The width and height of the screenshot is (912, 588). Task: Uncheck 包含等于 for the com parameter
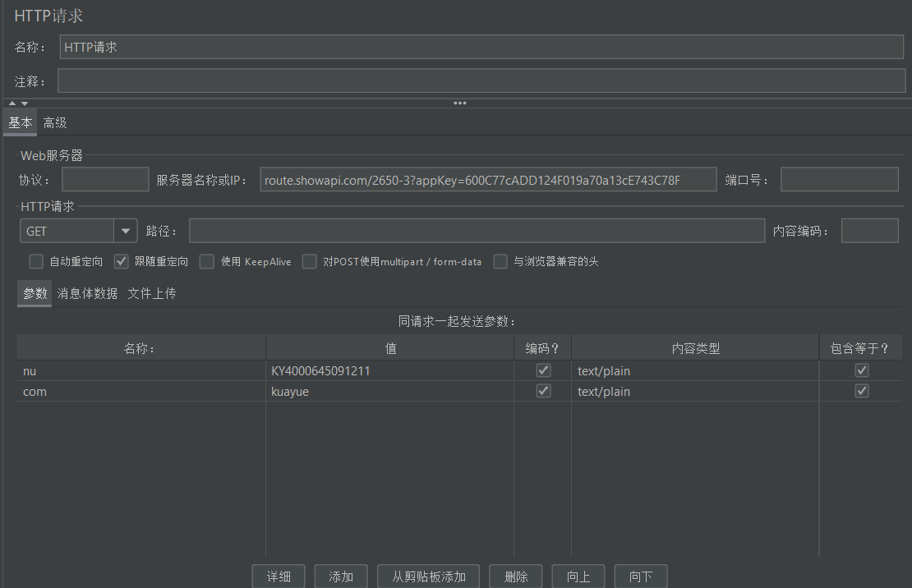click(861, 391)
